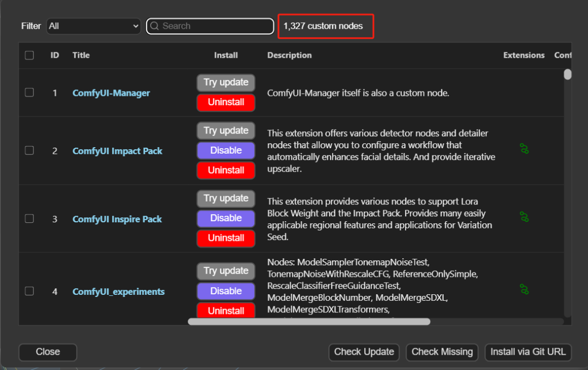Click the horizontal scrollbar under the table
Image resolution: width=588 pixels, height=370 pixels.
(309, 322)
